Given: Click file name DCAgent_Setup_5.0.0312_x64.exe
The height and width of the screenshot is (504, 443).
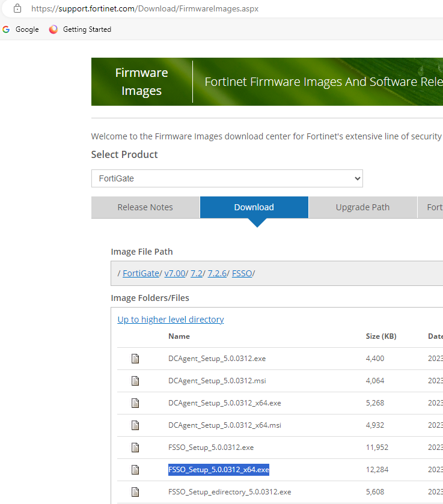Looking at the screenshot, I should click(x=225, y=403).
